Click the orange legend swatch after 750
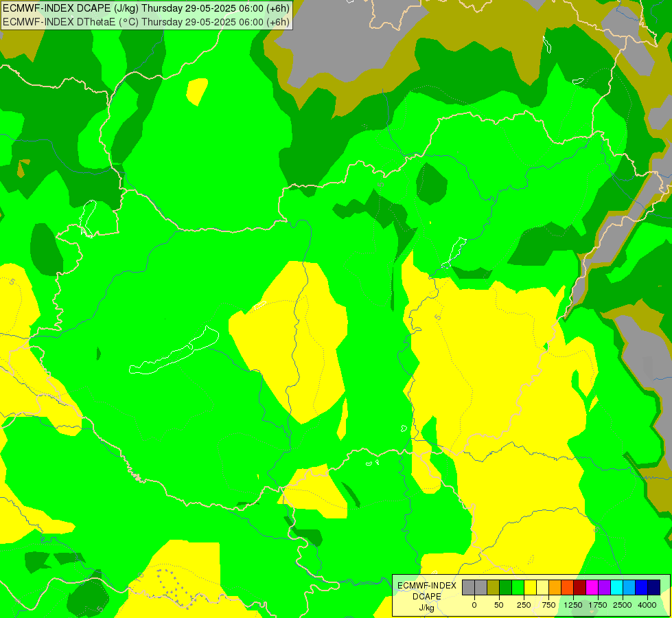The image size is (672, 618). 555,587
